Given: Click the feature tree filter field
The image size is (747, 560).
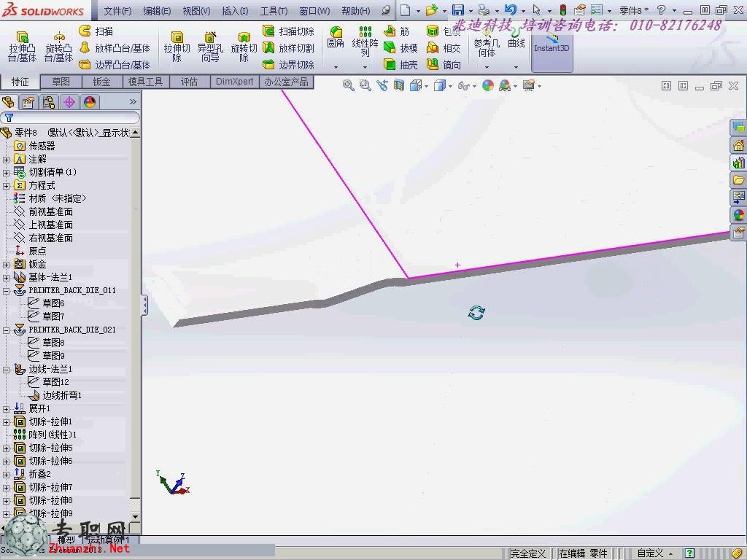Looking at the screenshot, I should coord(71,117).
